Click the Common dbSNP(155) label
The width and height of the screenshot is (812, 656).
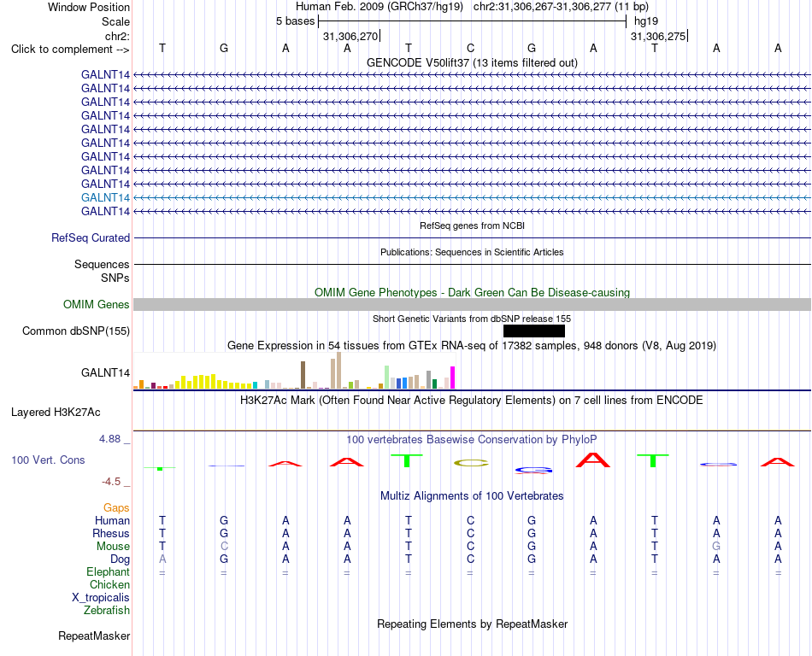click(76, 331)
